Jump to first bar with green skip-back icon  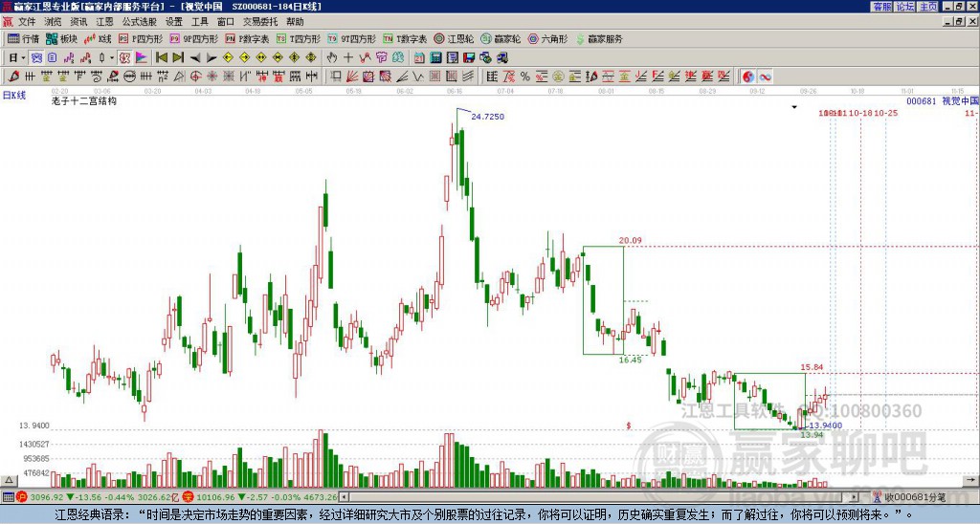pos(161,58)
